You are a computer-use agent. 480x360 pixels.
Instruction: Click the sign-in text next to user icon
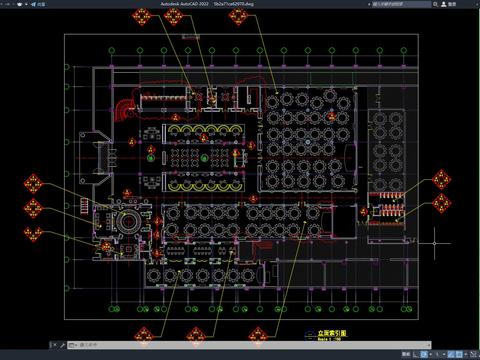tap(452, 4)
